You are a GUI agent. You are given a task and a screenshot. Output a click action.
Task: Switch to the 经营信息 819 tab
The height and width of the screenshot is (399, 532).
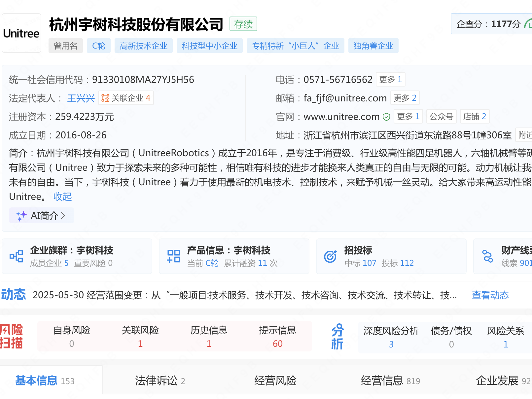(390, 381)
